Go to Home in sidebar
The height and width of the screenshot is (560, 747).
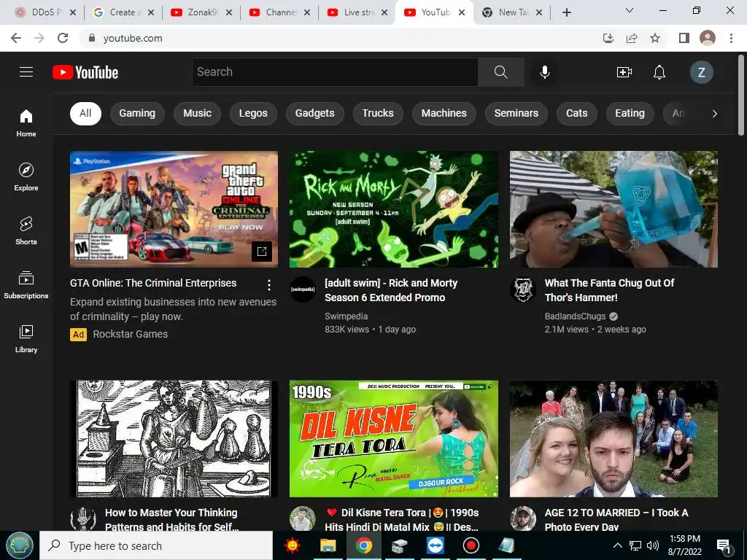coord(26,123)
